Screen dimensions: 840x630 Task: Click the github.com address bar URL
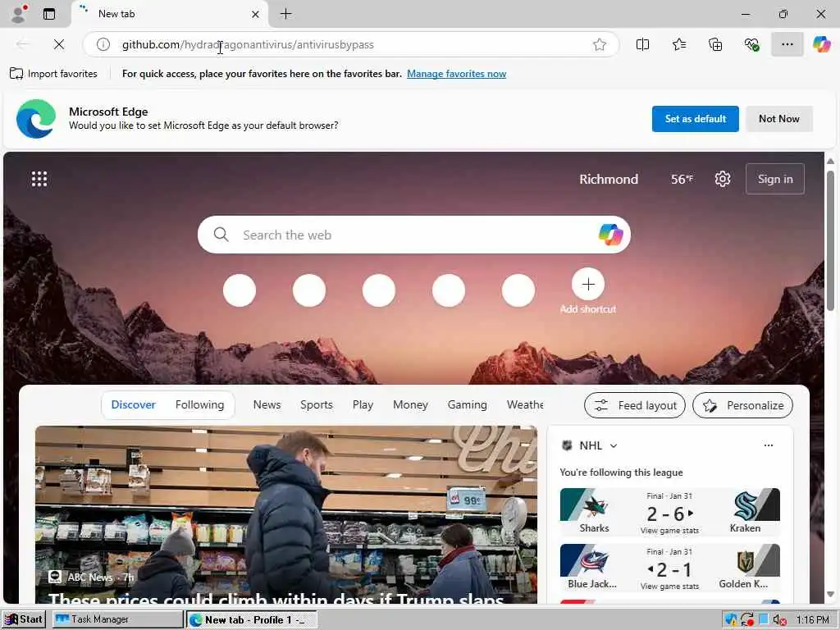click(248, 44)
